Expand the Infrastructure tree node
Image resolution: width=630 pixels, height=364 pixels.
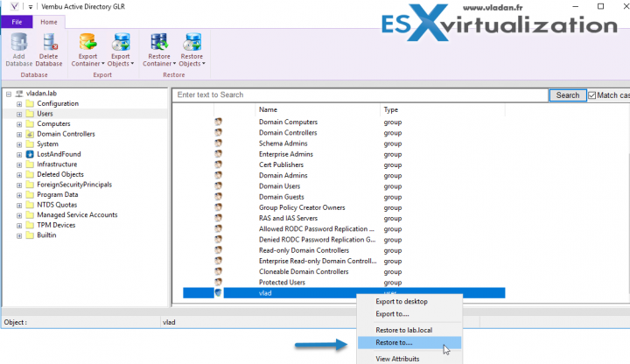(19, 164)
